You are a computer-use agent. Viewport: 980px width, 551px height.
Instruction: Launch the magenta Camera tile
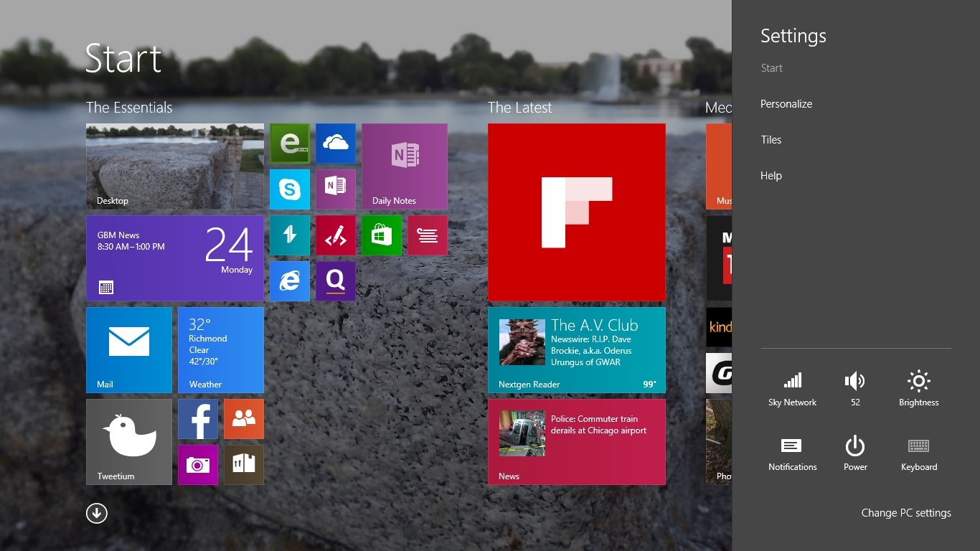[198, 465]
